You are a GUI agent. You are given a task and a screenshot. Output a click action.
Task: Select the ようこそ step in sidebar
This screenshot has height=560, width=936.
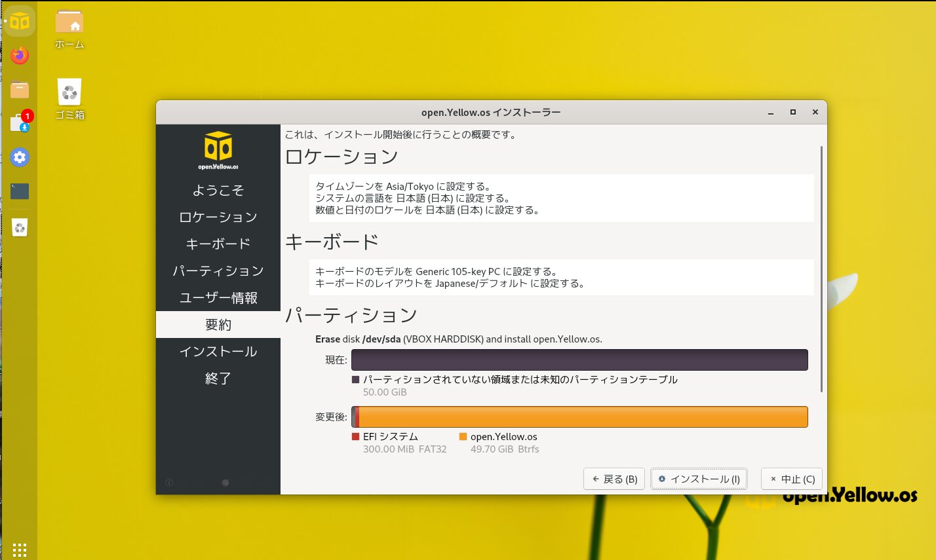218,191
